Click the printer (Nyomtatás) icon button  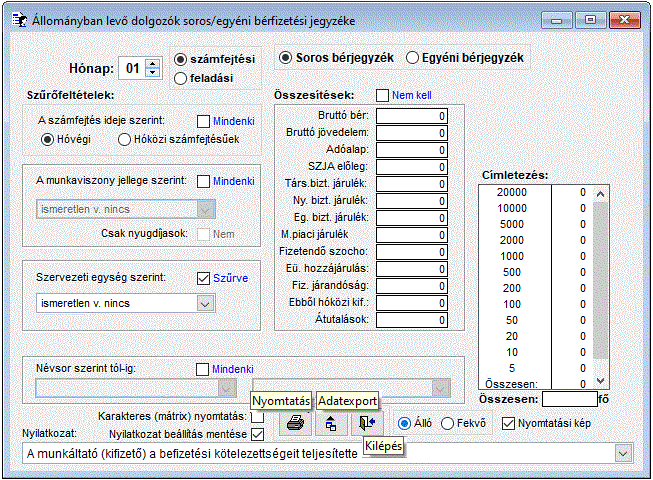(x=295, y=423)
